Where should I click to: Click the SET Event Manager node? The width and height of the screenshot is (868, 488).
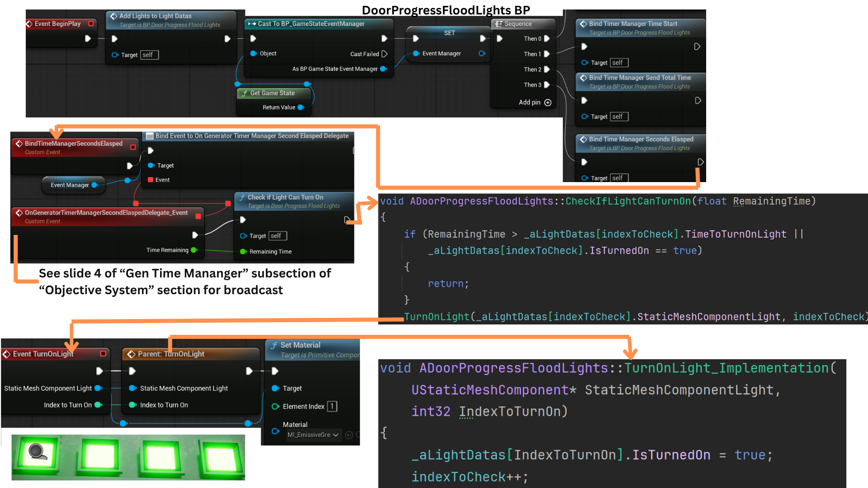[x=449, y=33]
